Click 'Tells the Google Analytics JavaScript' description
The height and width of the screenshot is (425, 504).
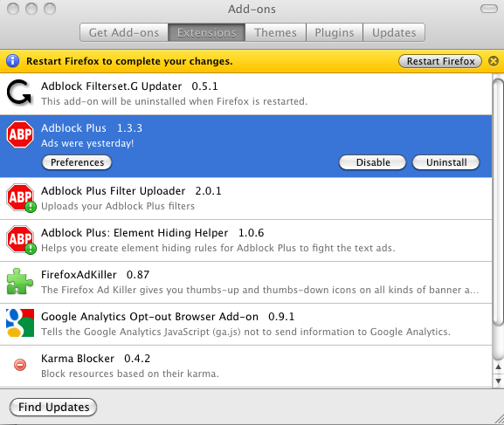[246, 332]
